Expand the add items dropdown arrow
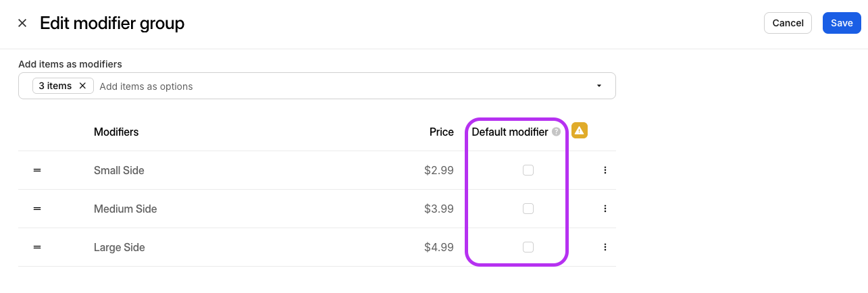868x293 pixels. coord(599,86)
